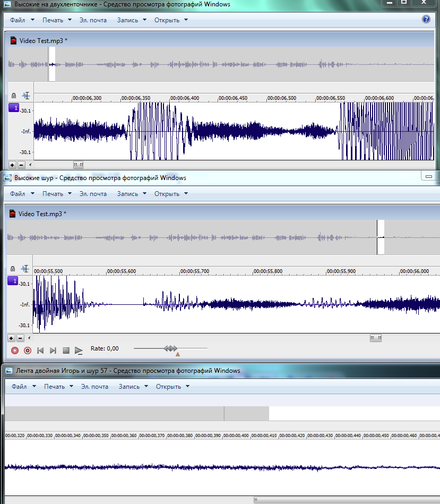Image resolution: width=440 pixels, height=504 pixels.
Task: Click the 00:00:06,550 ruler mark in the top editor
Action: click(x=330, y=98)
